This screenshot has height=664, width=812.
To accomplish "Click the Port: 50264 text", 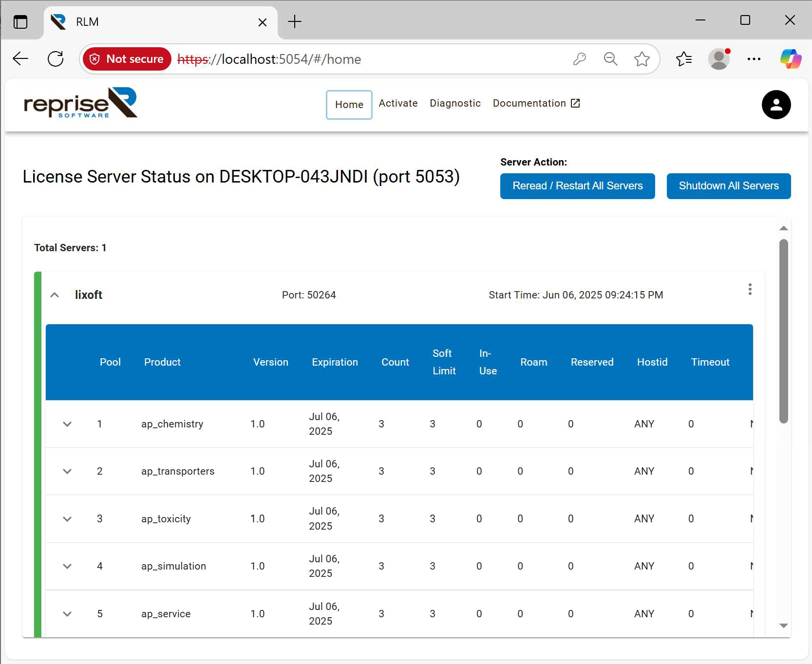I will point(309,295).
